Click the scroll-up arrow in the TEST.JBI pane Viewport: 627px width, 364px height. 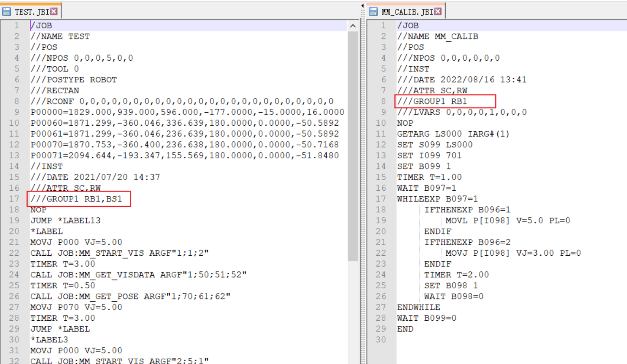(353, 26)
